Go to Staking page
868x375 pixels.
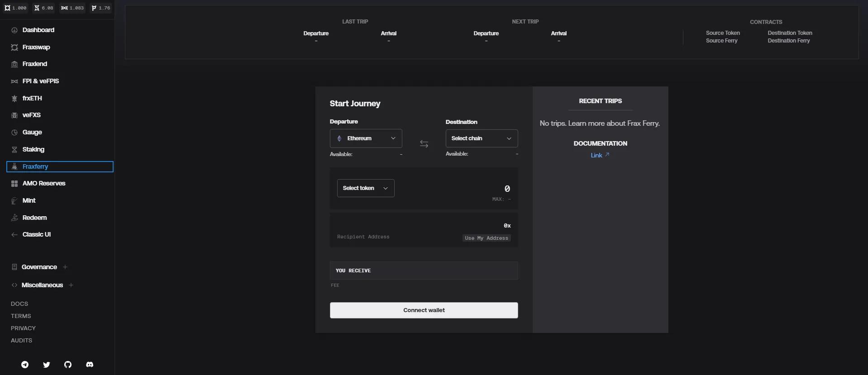pyautogui.click(x=33, y=150)
